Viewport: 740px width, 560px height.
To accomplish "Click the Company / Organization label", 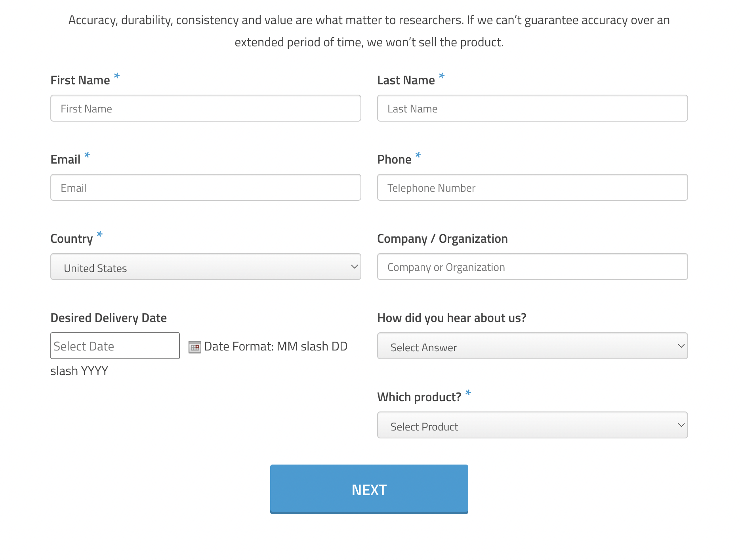I will tap(442, 239).
